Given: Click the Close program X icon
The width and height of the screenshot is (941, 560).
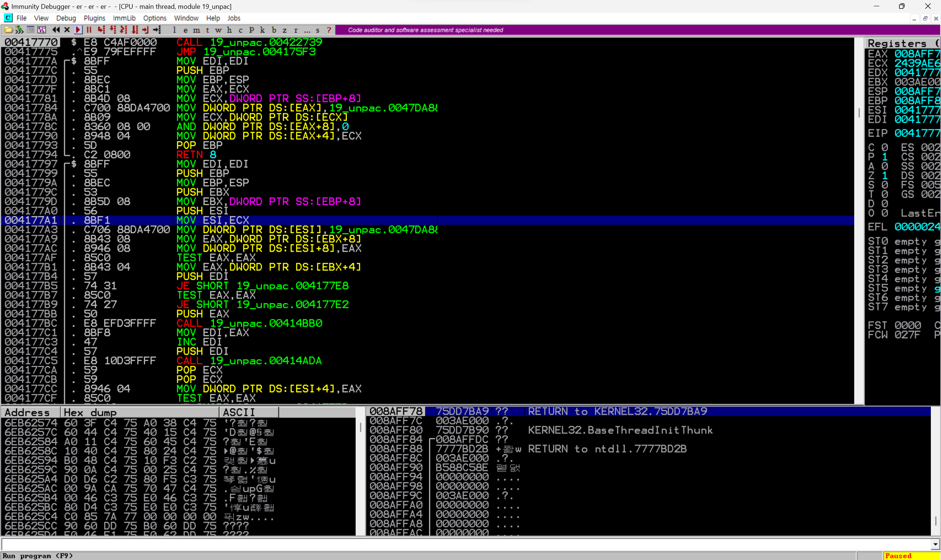Looking at the screenshot, I should click(x=67, y=30).
